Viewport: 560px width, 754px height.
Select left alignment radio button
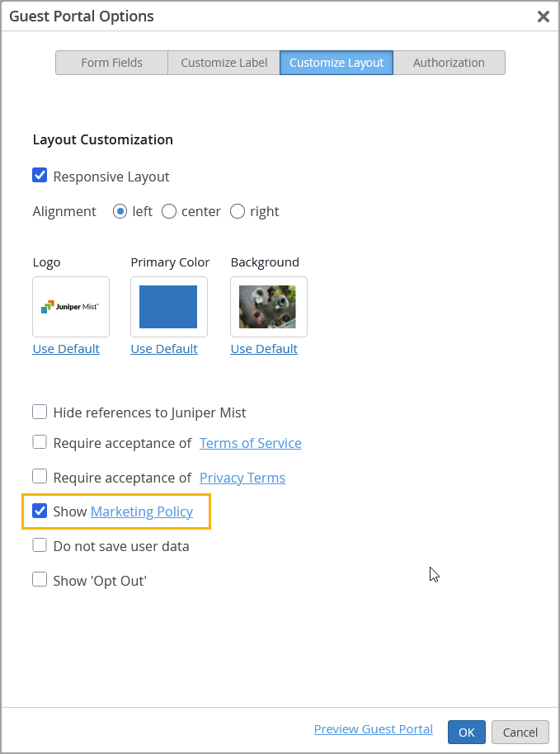[120, 211]
